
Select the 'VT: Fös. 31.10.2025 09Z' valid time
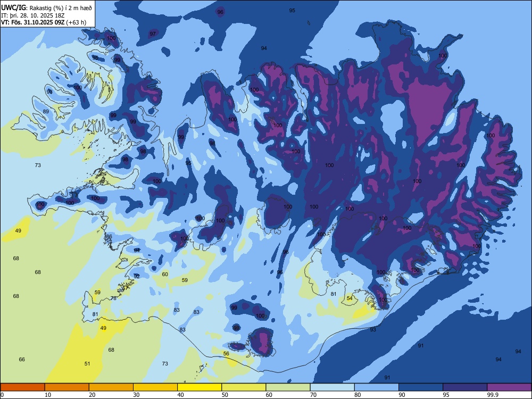[33, 23]
